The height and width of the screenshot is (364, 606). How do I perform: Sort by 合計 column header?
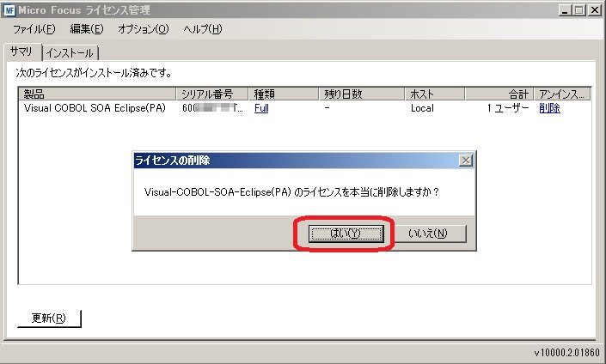(499, 94)
